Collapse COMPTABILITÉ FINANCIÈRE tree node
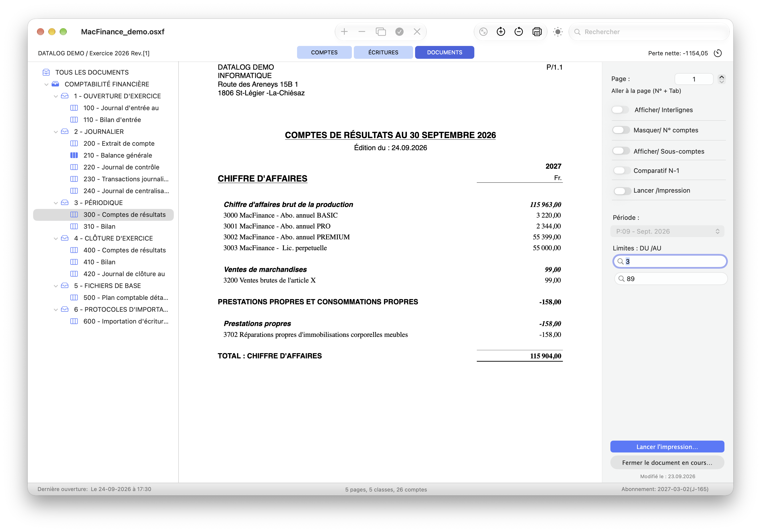The image size is (761, 532). 46,84
